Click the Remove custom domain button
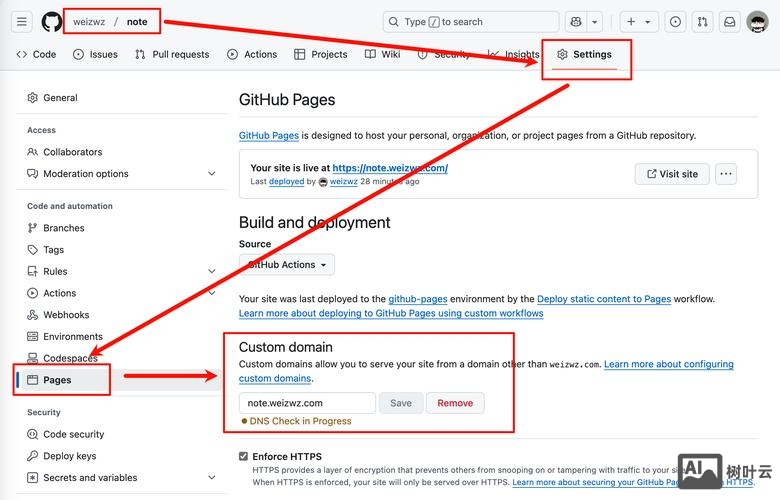 click(455, 403)
